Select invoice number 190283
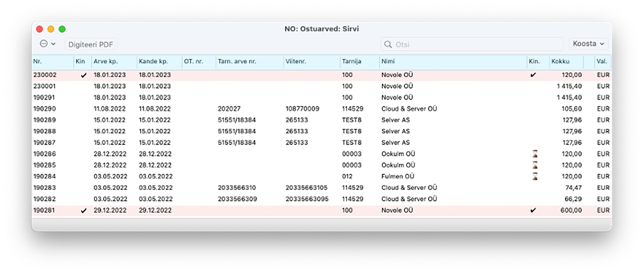Image resolution: width=644 pixels, height=274 pixels. 45,188
